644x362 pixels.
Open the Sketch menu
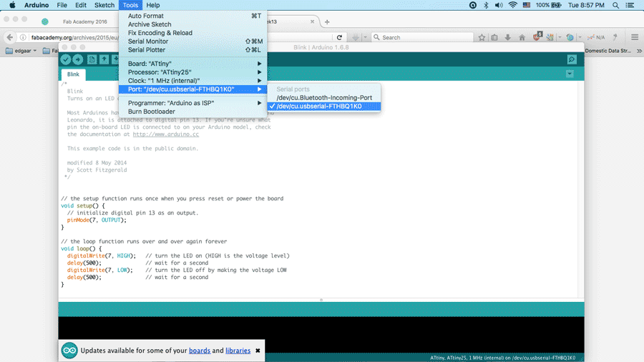click(x=104, y=5)
